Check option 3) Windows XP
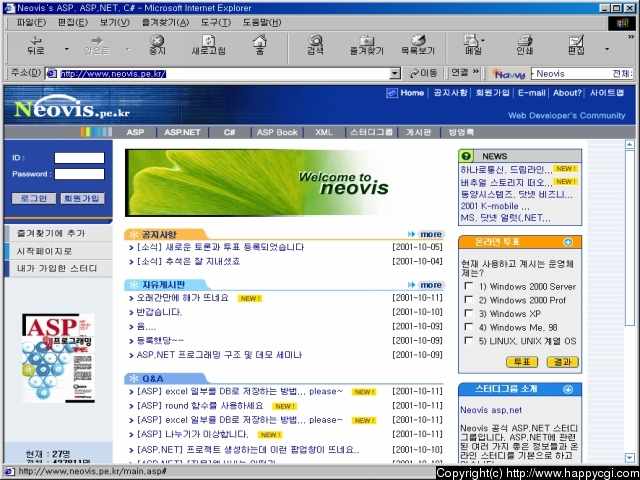Image resolution: width=640 pixels, height=480 pixels. tap(469, 313)
